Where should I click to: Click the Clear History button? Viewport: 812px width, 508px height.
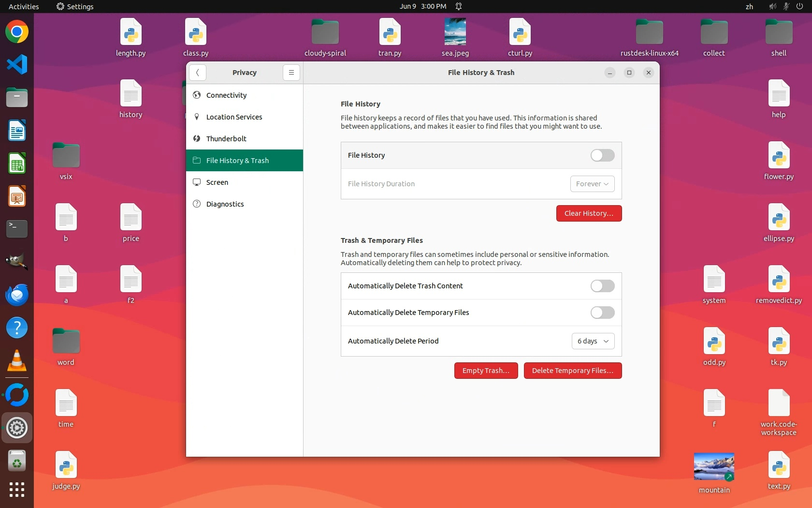coord(588,213)
